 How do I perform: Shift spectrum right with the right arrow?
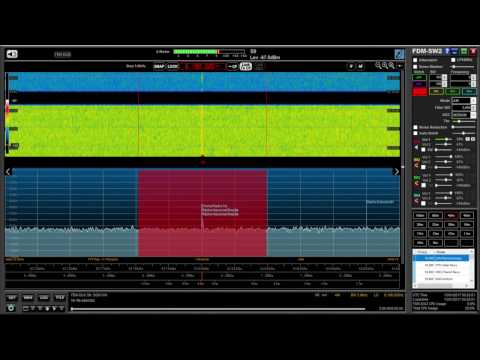tap(396, 172)
